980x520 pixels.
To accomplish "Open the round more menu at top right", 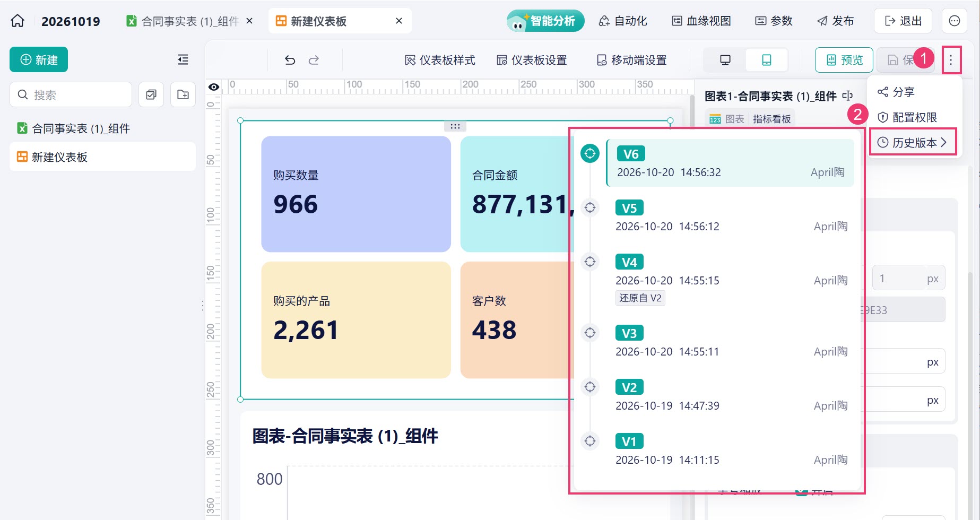I will point(954,21).
